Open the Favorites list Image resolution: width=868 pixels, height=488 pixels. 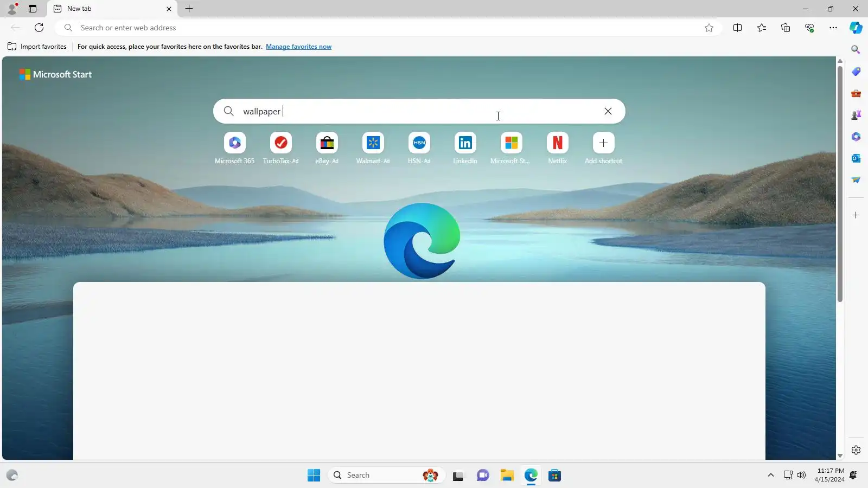(x=762, y=28)
